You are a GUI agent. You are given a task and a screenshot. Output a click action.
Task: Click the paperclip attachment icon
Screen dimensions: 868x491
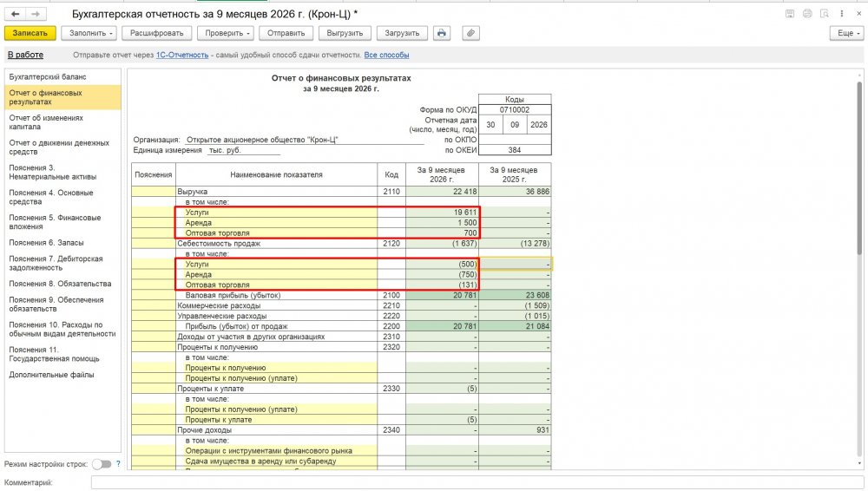470,33
